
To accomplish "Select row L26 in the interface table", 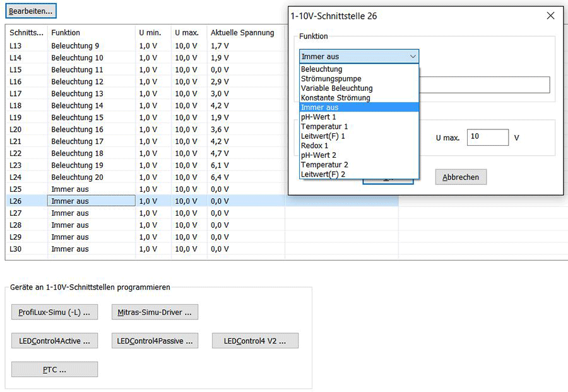I will 90,201.
